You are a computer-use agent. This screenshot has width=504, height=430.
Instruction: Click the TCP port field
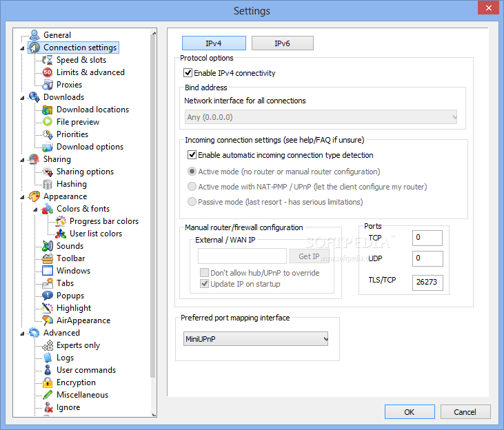pos(427,238)
